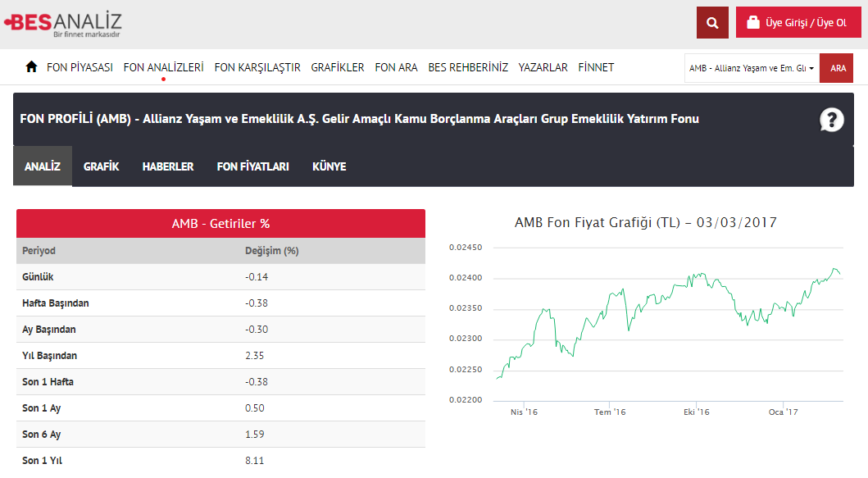868x478 pixels.
Task: Click the Son 6 Ay value 1.59
Action: coord(255,435)
